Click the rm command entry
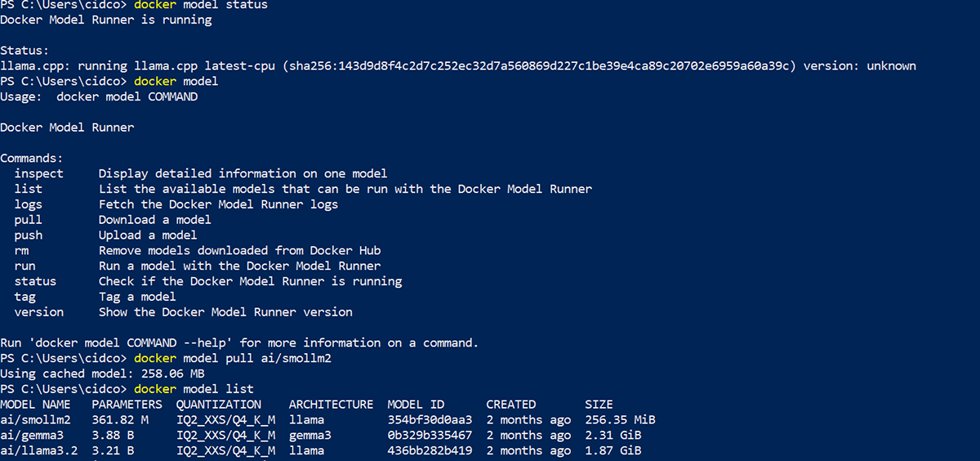Image resolution: width=980 pixels, height=461 pixels. [21, 250]
